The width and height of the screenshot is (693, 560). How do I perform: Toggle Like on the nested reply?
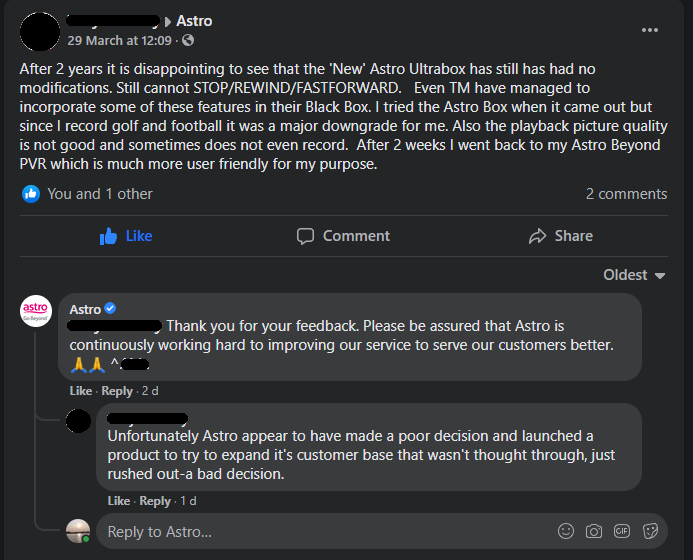(x=118, y=501)
